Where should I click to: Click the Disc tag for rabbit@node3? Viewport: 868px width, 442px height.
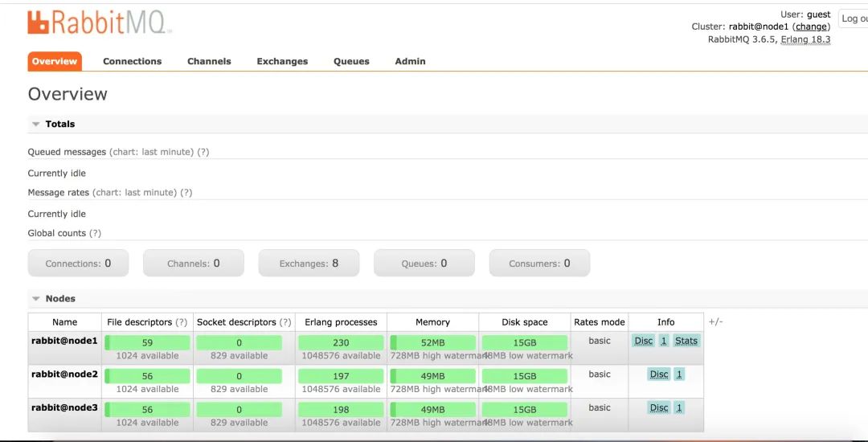659,407
